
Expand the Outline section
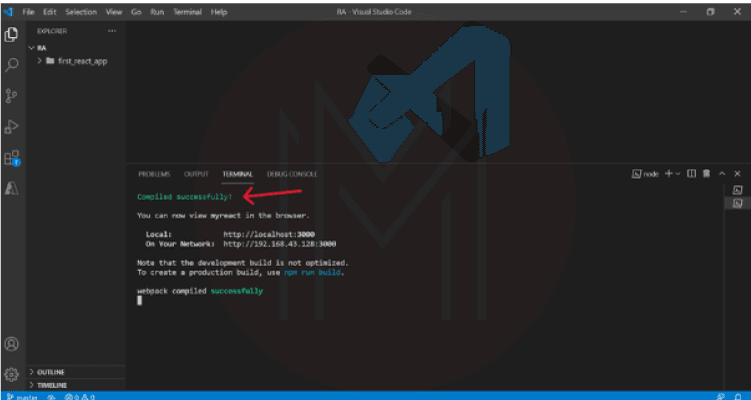[50, 371]
